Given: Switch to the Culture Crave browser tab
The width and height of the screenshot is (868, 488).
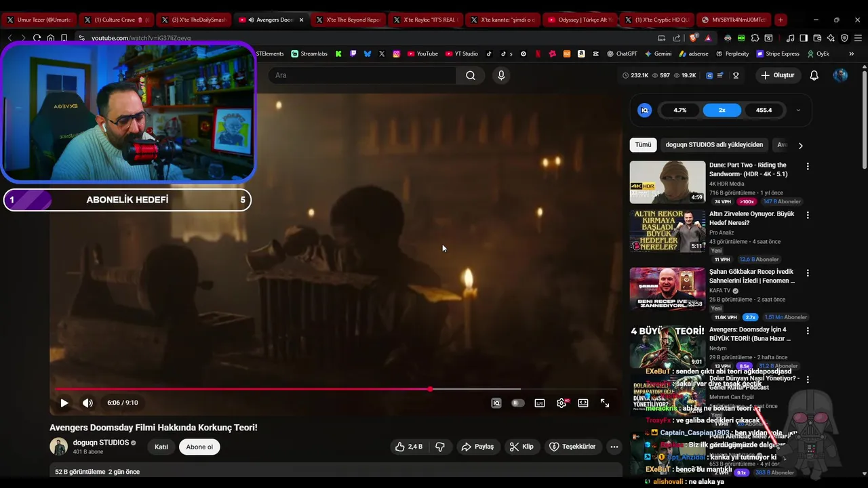Looking at the screenshot, I should click(116, 20).
